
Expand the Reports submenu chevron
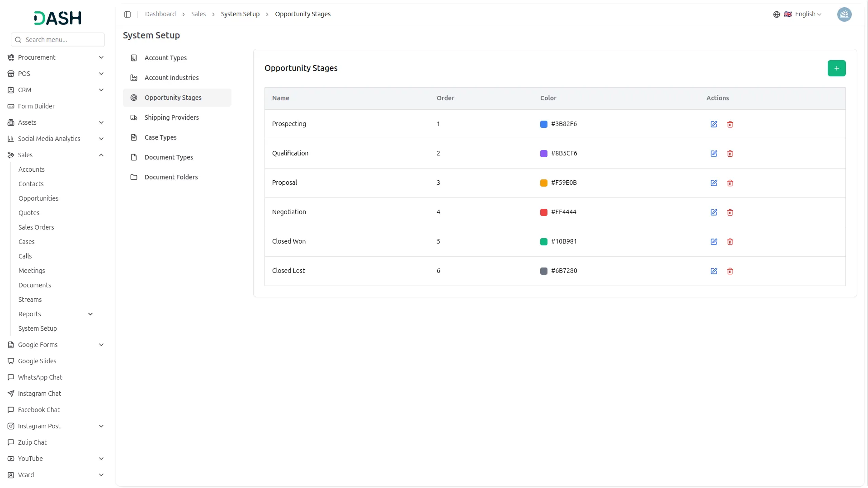pos(90,314)
